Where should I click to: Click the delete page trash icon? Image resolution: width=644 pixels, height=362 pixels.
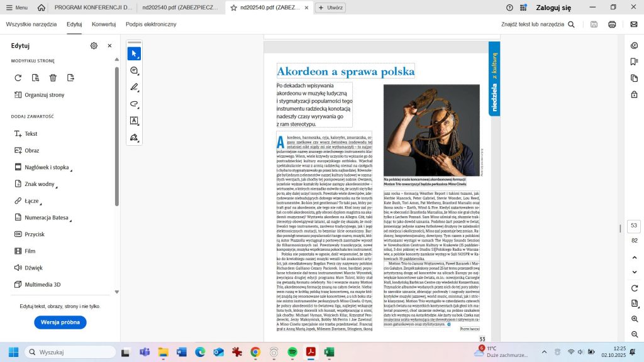[53, 78]
